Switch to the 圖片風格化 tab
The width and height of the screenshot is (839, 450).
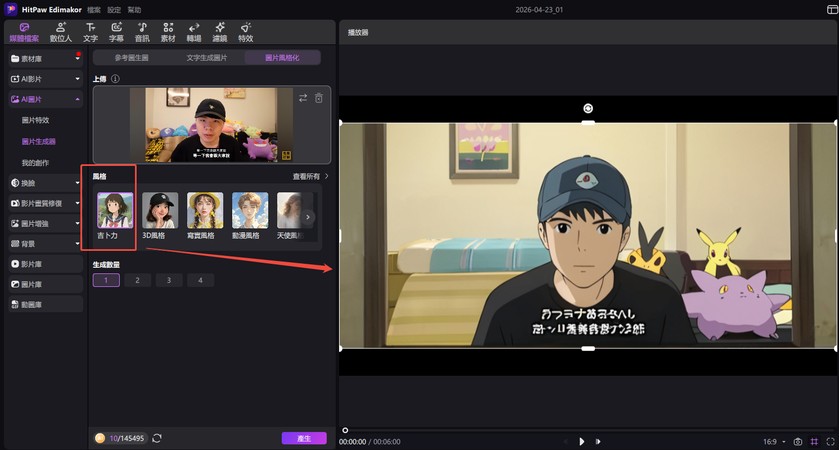click(x=282, y=58)
